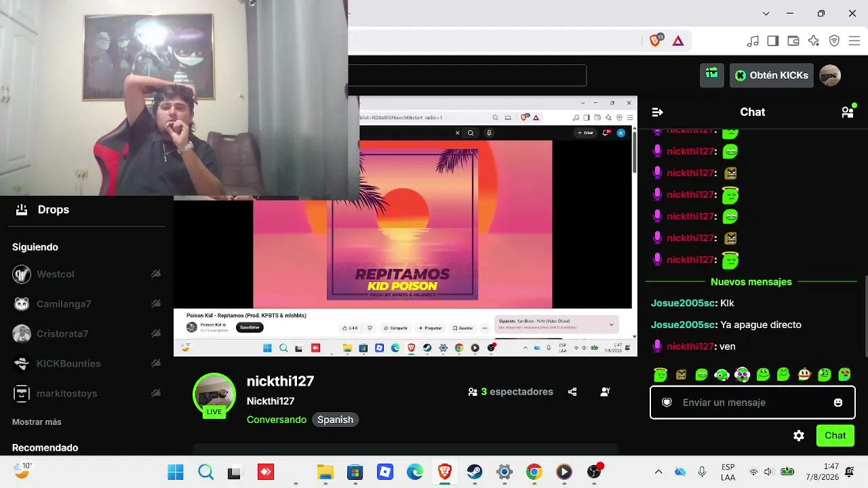Open Steam from taskbar
The height and width of the screenshot is (488, 868).
(475, 472)
